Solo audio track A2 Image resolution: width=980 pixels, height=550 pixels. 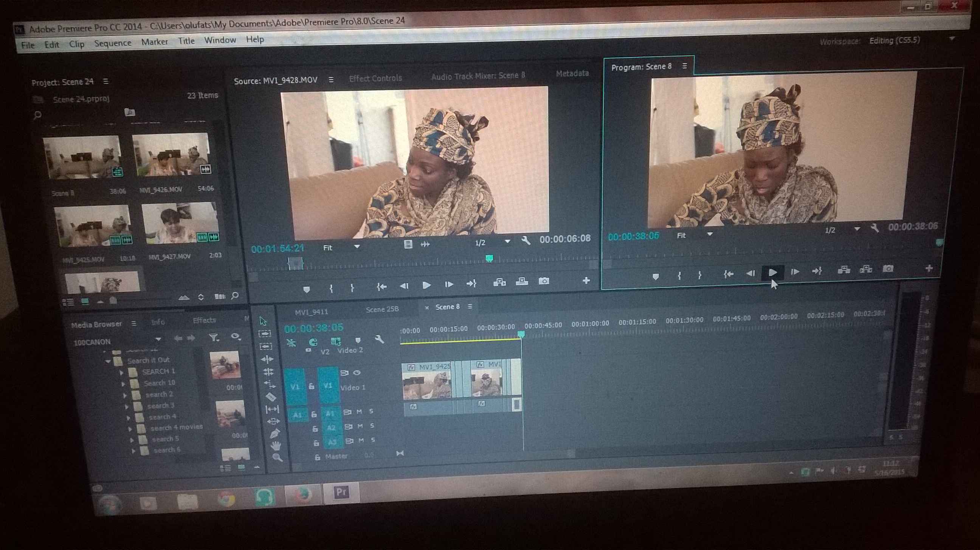[372, 426]
